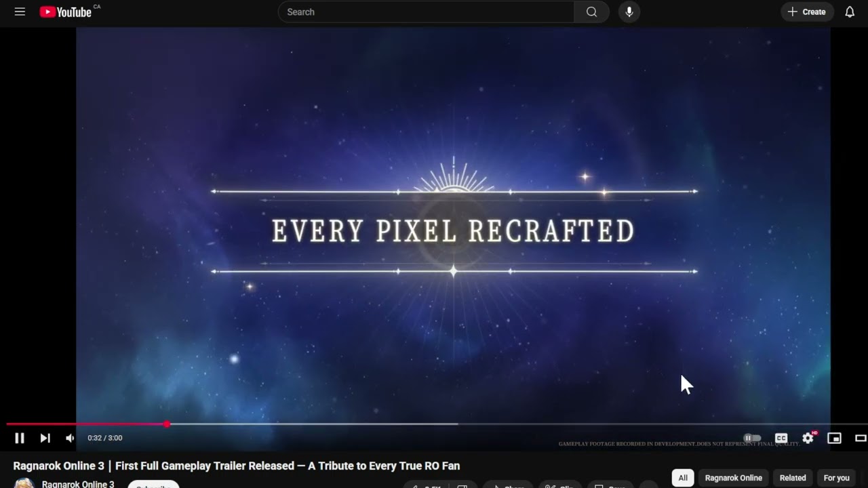868x488 pixels.
Task: Click the red scrubber handle on timeline
Action: tap(167, 424)
